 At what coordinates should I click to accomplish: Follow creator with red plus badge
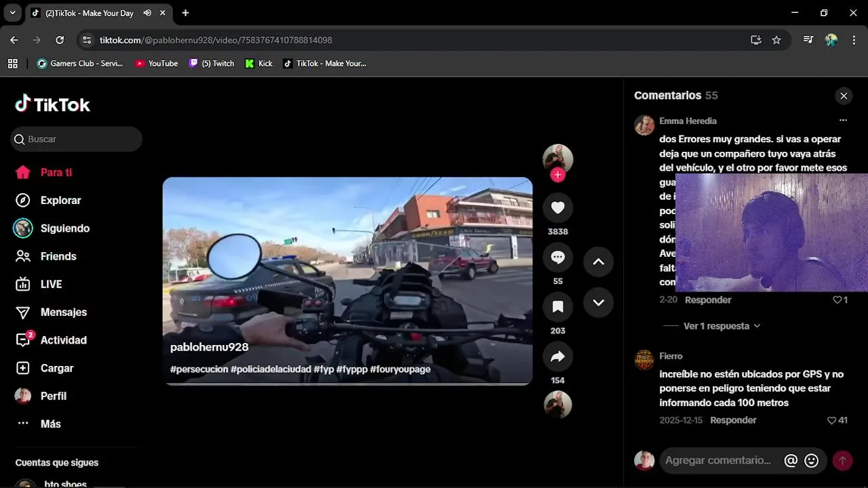pyautogui.click(x=557, y=175)
